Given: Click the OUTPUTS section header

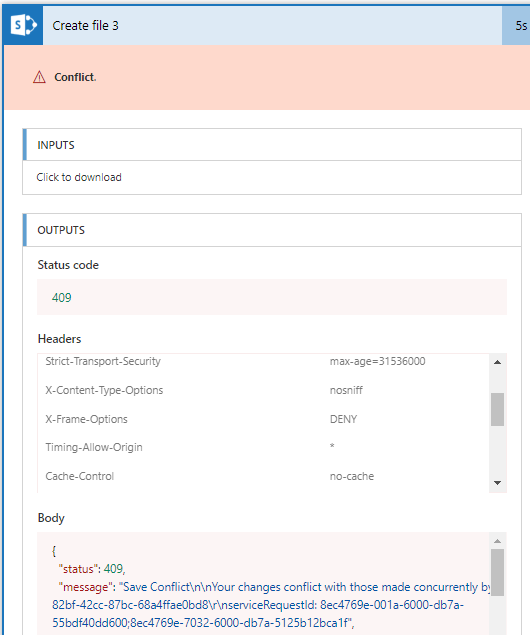Looking at the screenshot, I should pyautogui.click(x=272, y=230).
